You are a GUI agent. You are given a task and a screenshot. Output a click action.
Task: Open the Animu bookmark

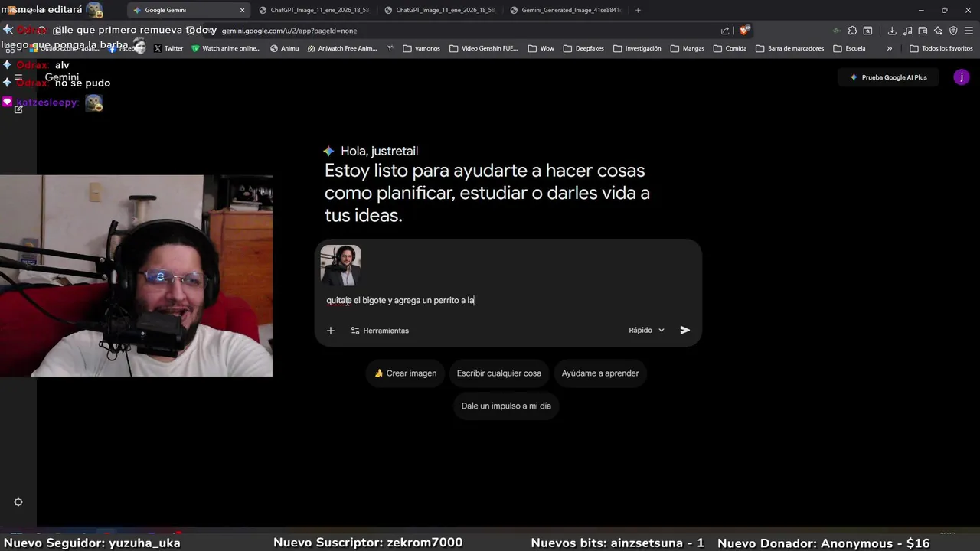pos(284,48)
